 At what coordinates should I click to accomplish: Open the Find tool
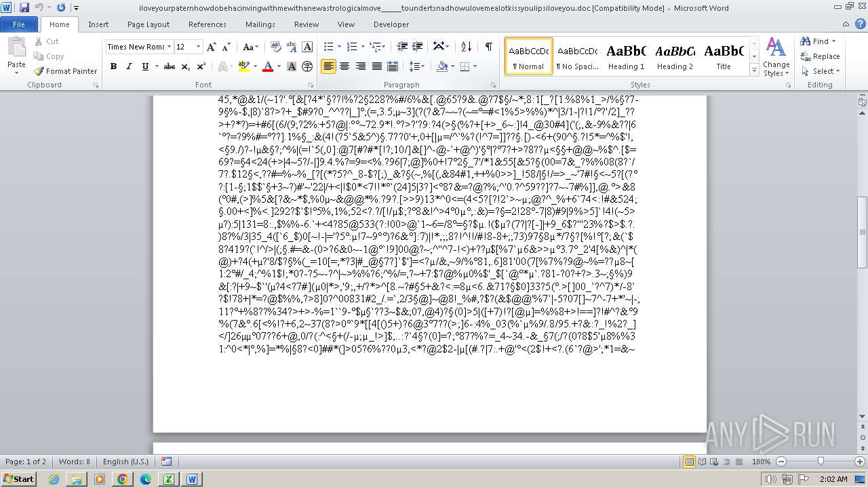(816, 41)
